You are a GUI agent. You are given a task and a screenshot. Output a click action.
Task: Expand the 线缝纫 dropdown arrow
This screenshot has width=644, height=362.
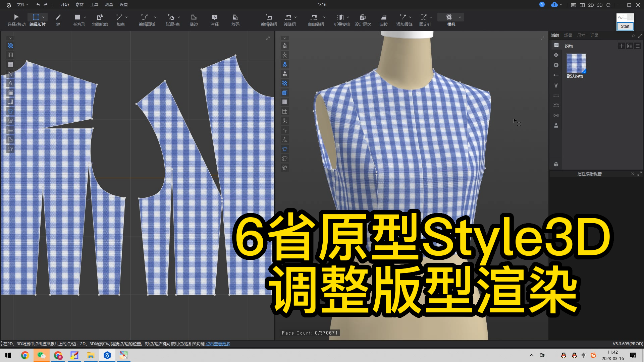(x=296, y=17)
